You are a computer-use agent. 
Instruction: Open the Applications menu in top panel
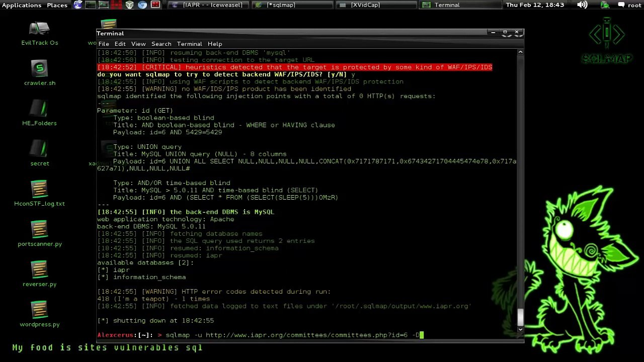[22, 5]
